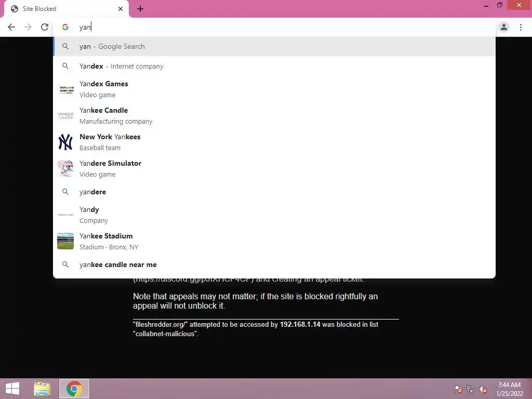Select the Yandex Games suggestion
The width and height of the screenshot is (532, 399).
(274, 89)
